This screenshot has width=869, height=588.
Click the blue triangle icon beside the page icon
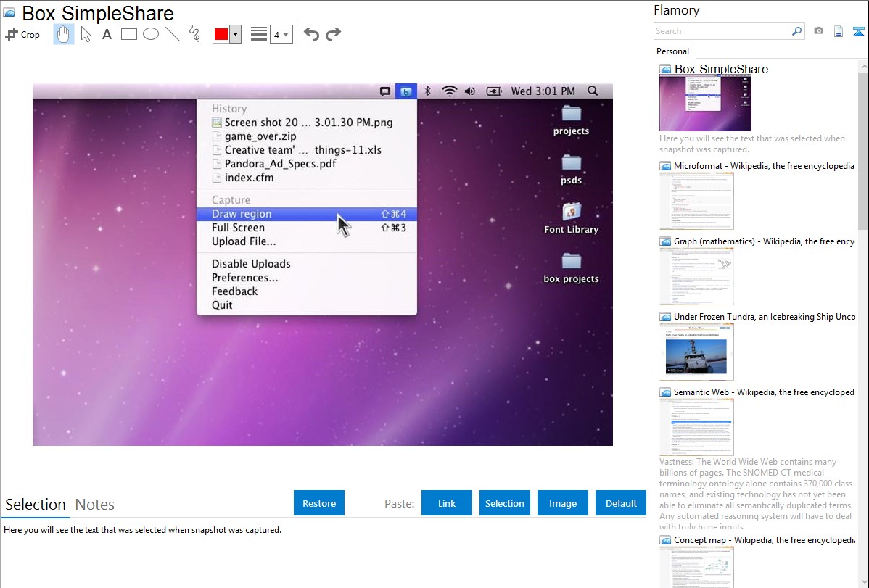click(x=858, y=31)
